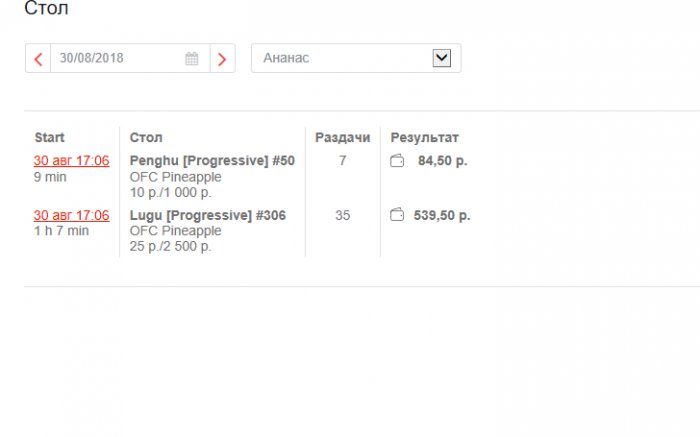Sort by the Start column header
This screenshot has height=437, width=700.
pos(49,138)
